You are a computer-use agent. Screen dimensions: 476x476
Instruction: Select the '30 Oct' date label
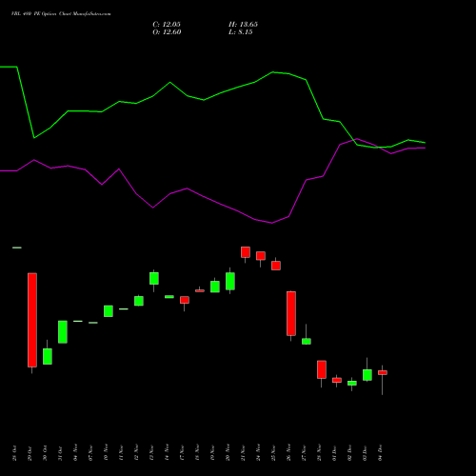pyautogui.click(x=45, y=453)
